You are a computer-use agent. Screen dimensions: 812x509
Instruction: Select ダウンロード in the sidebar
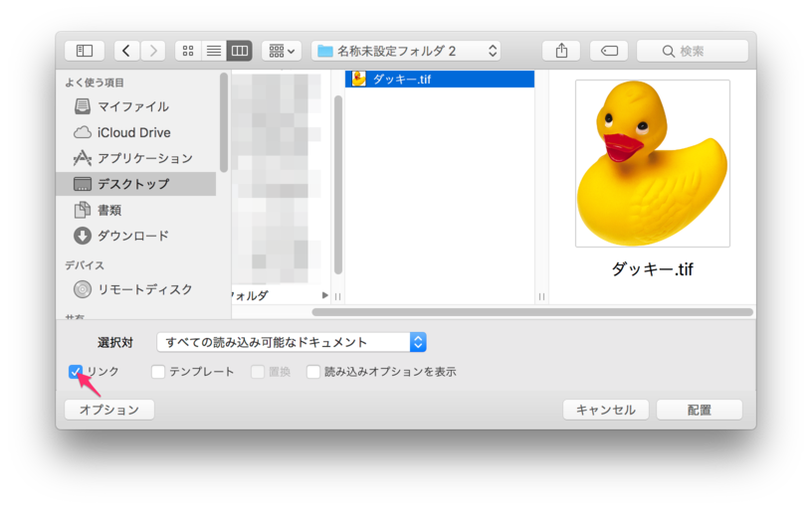[x=133, y=236]
